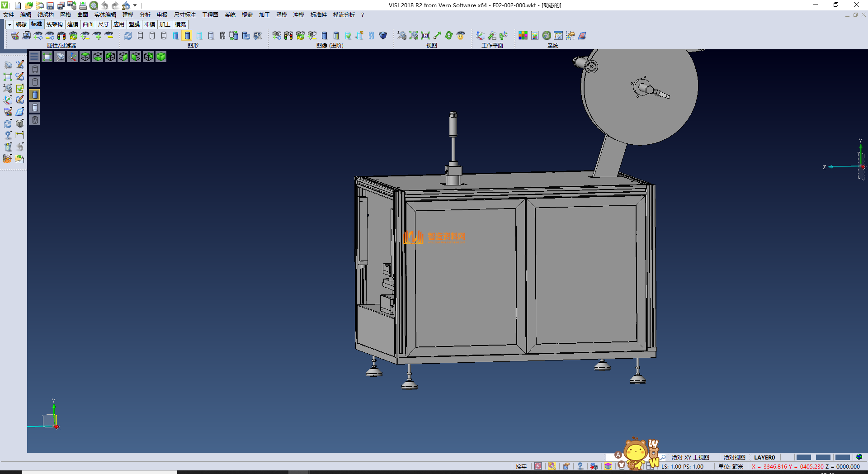This screenshot has height=474, width=868.
Task: Switch to the 塑膜 ribbon tab
Action: coord(134,24)
